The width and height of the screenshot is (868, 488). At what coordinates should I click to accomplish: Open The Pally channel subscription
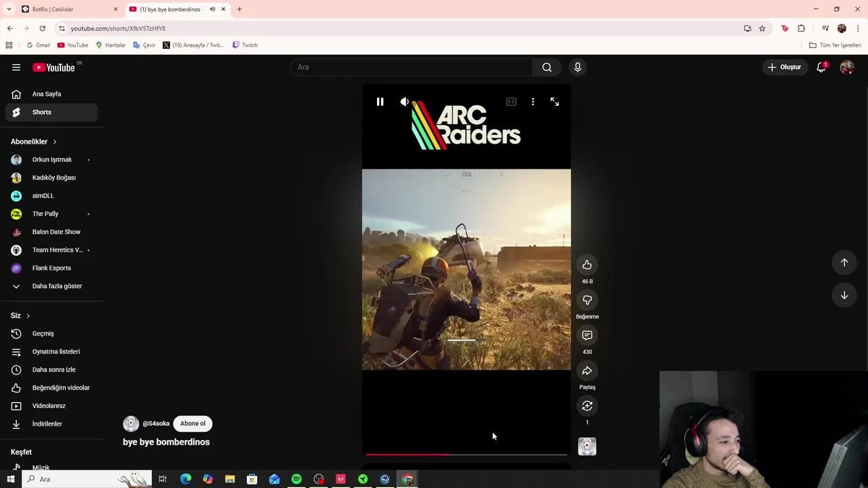click(52, 213)
